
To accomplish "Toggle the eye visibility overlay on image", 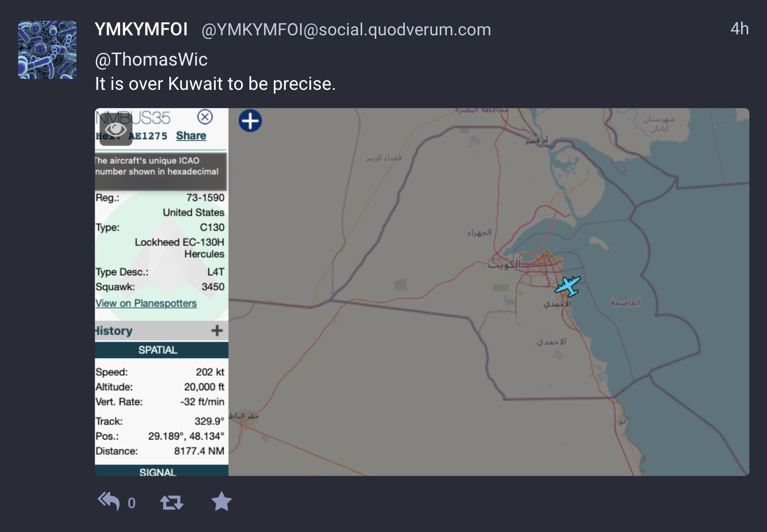I will tap(116, 129).
